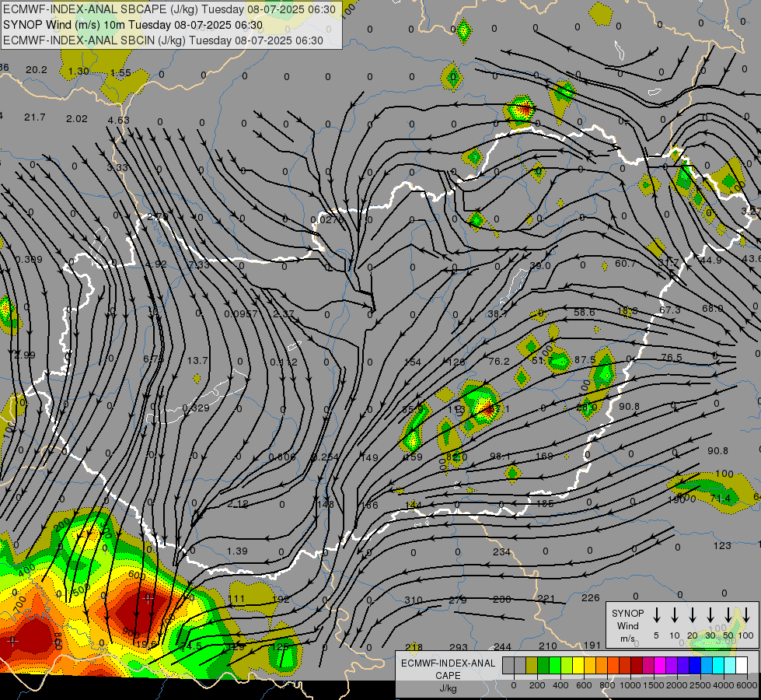
Task: Click the 900 contour label in red area
Action: [x=131, y=632]
